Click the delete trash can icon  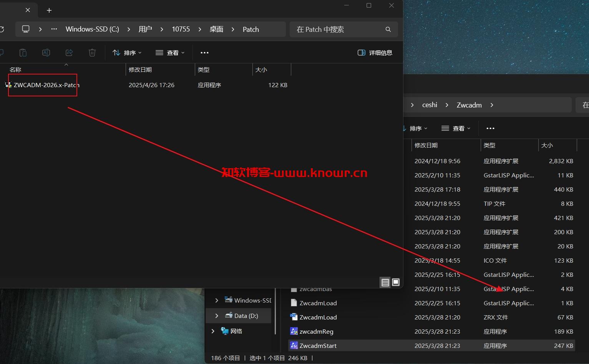coord(92,53)
